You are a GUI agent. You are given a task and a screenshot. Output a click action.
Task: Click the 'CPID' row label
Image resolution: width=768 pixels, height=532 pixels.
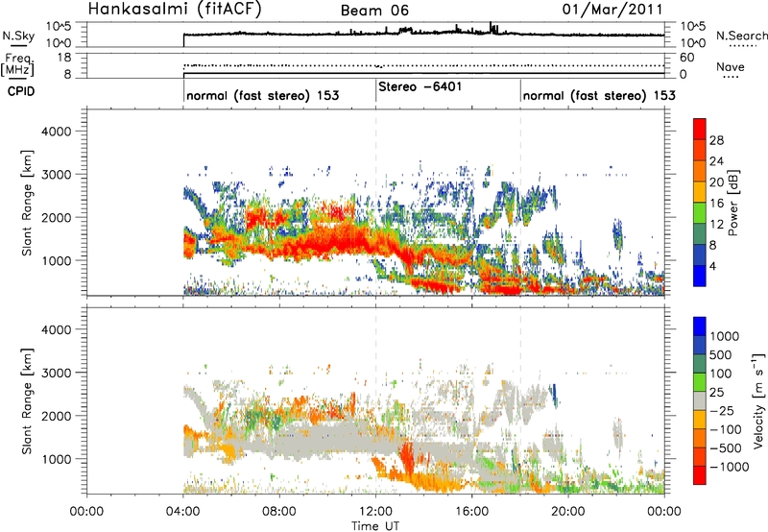[x=21, y=91]
